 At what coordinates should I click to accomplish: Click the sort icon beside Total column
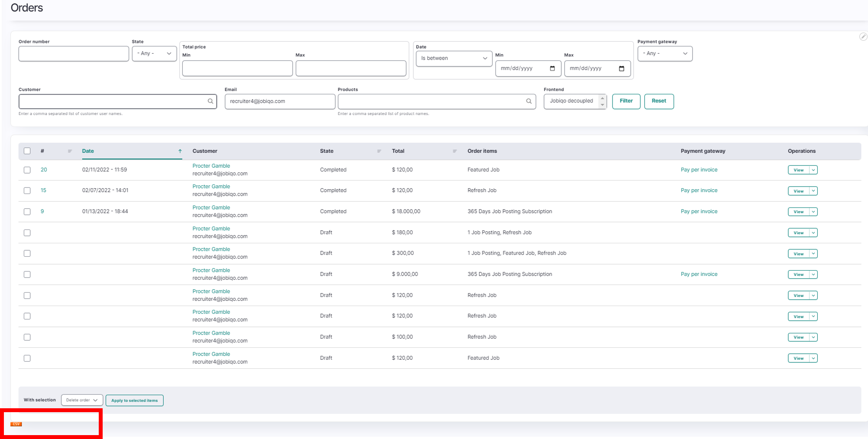tap(455, 151)
